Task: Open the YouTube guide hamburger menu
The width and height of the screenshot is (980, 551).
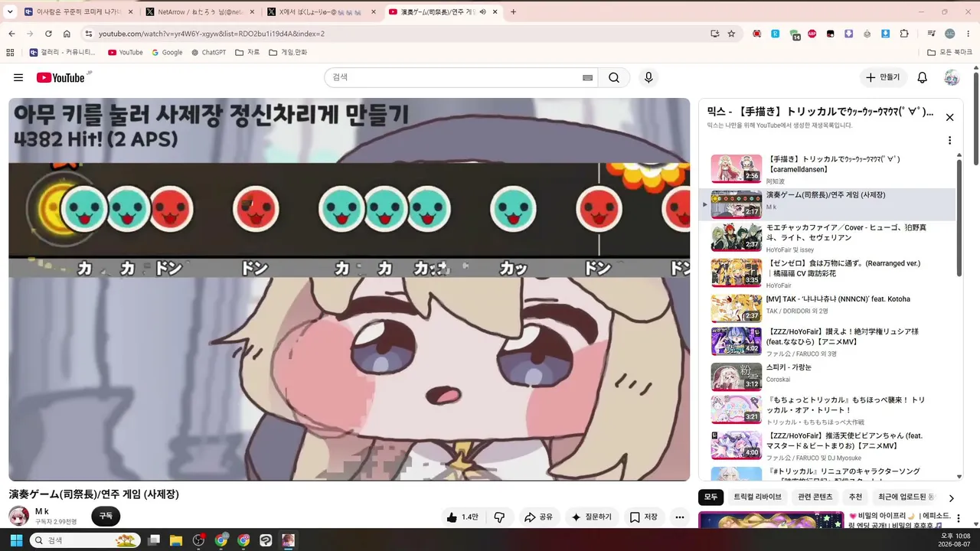Action: click(x=18, y=77)
